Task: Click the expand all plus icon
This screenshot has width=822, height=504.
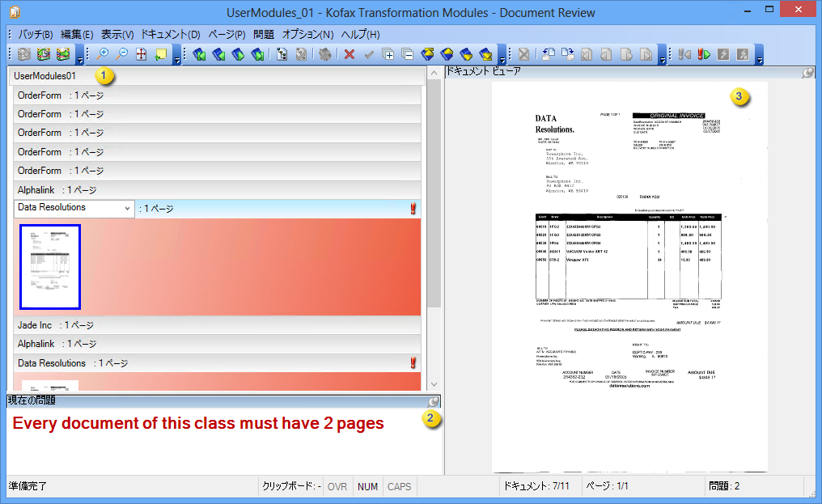Action: pos(388,54)
